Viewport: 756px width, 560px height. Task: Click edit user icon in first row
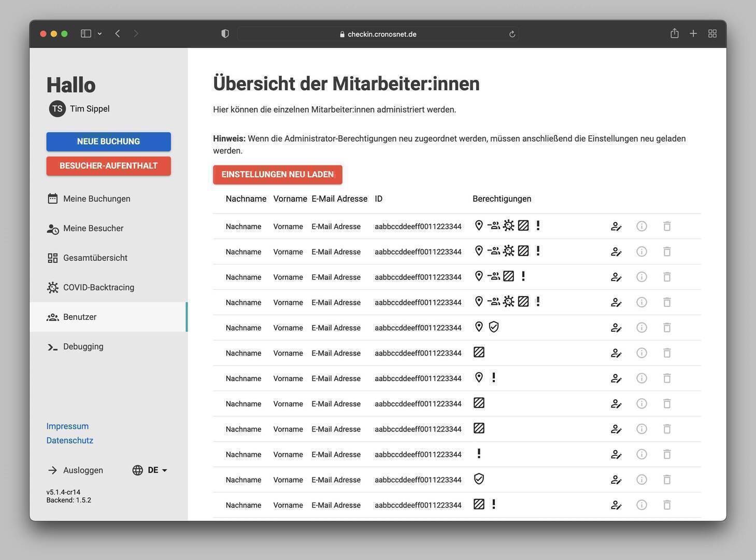coord(616,226)
